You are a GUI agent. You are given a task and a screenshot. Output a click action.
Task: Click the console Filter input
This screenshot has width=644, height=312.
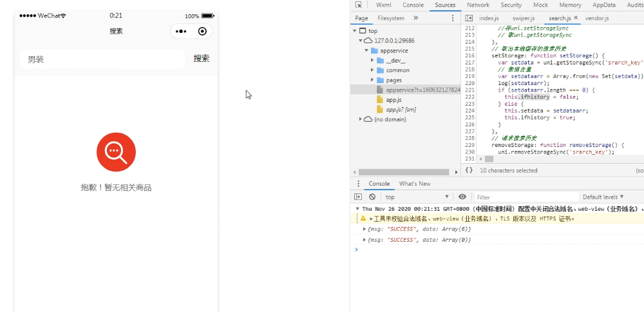click(x=527, y=197)
